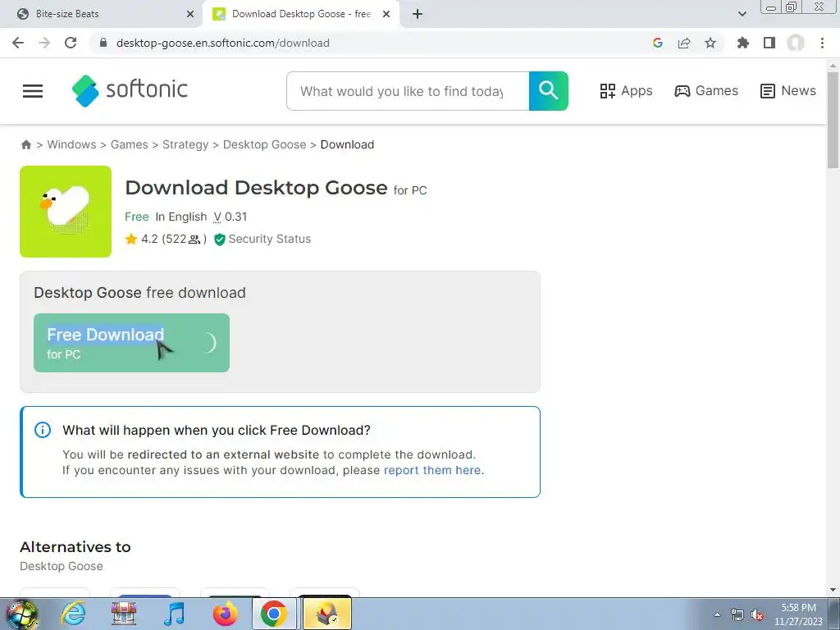The image size is (840, 630).
Task: Click the Chrome taskbar icon
Action: (274, 614)
